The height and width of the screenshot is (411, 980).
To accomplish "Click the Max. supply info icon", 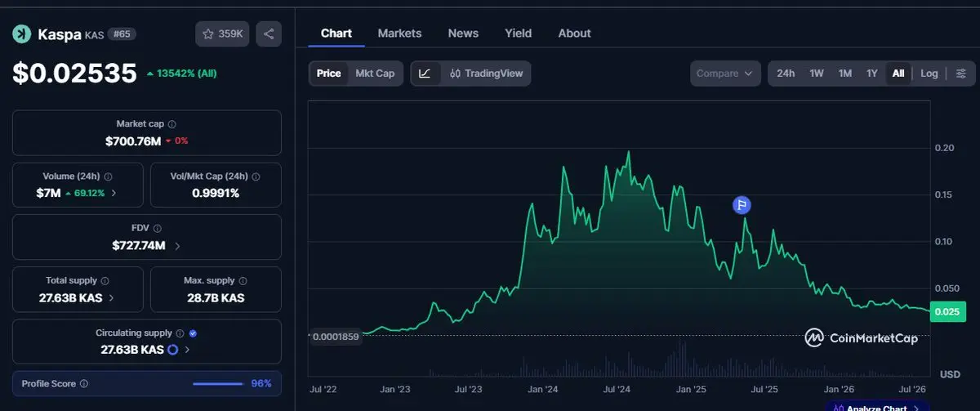I will (x=243, y=281).
